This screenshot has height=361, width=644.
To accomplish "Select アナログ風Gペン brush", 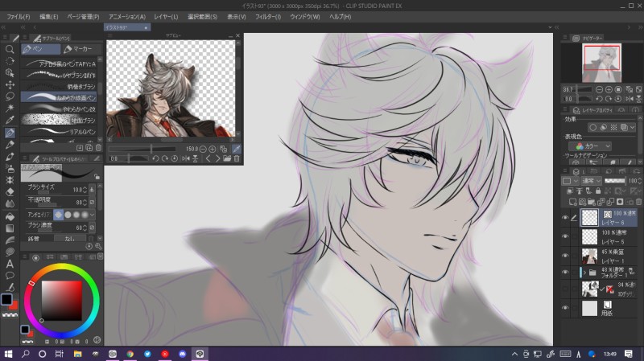I will 59,64.
